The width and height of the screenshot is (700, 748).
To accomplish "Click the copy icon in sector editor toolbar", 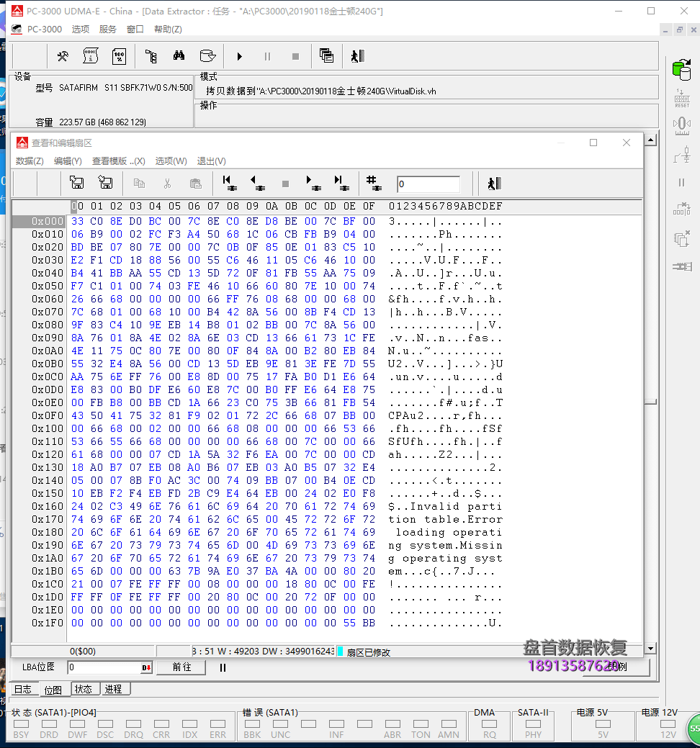I will (x=139, y=183).
